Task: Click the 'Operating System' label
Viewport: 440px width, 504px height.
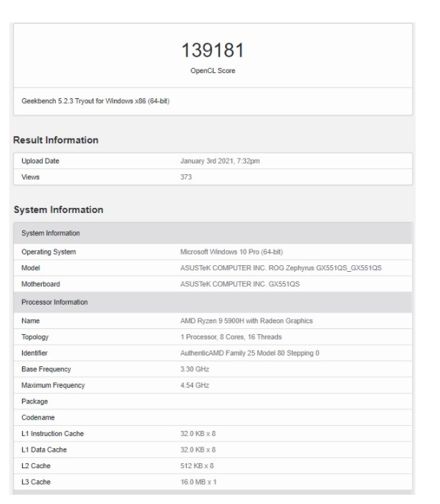Action: pyautogui.click(x=49, y=252)
